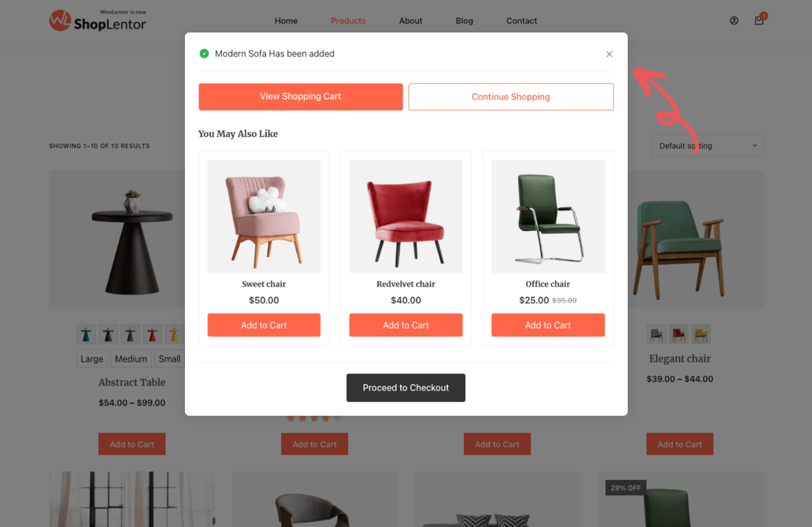Image resolution: width=812 pixels, height=527 pixels.
Task: Choose the green Elegant chair variant swatch
Action: (657, 334)
